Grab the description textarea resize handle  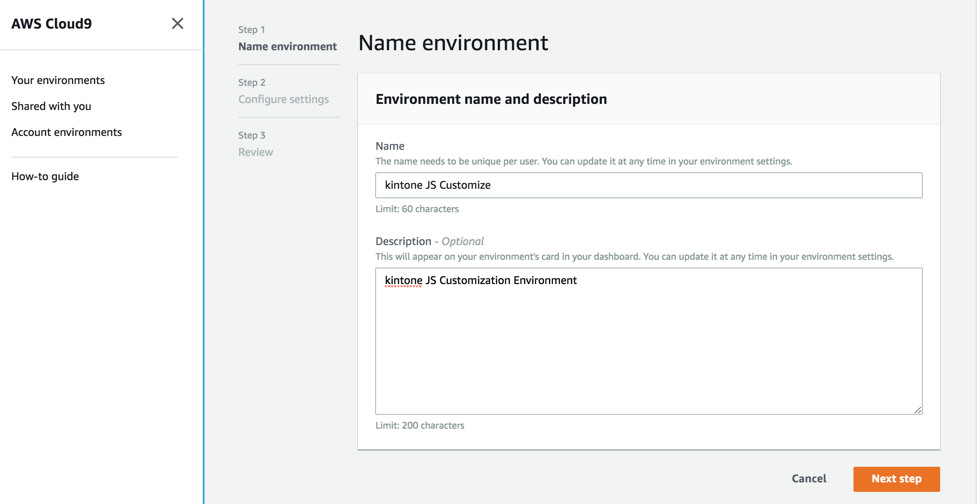918,410
